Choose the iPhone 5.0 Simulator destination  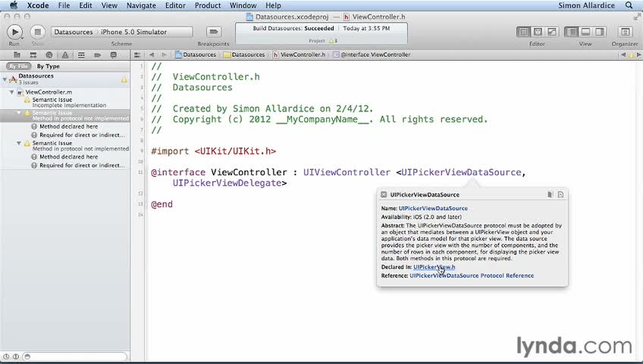[x=134, y=32]
